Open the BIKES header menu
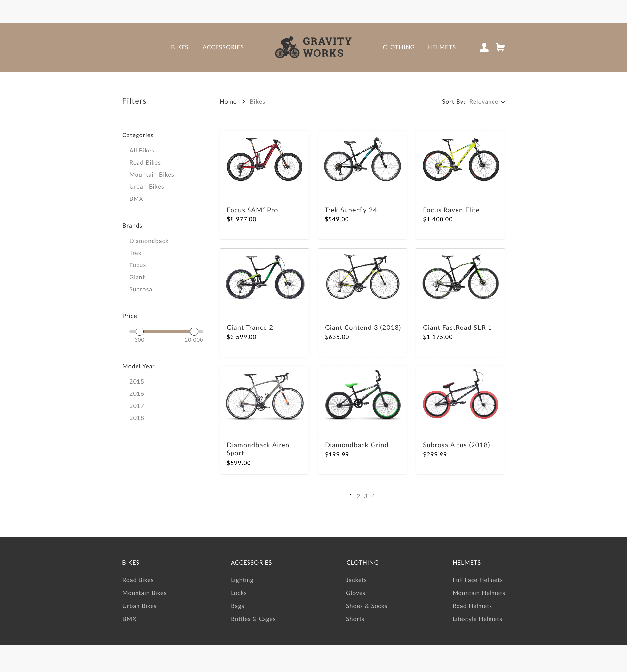627x672 pixels. (x=180, y=47)
